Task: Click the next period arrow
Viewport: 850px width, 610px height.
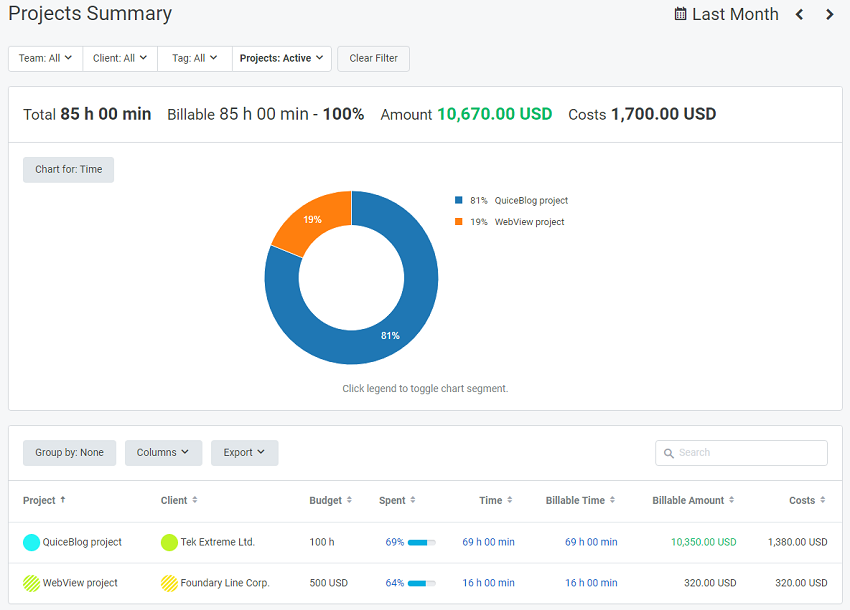Action: click(829, 15)
